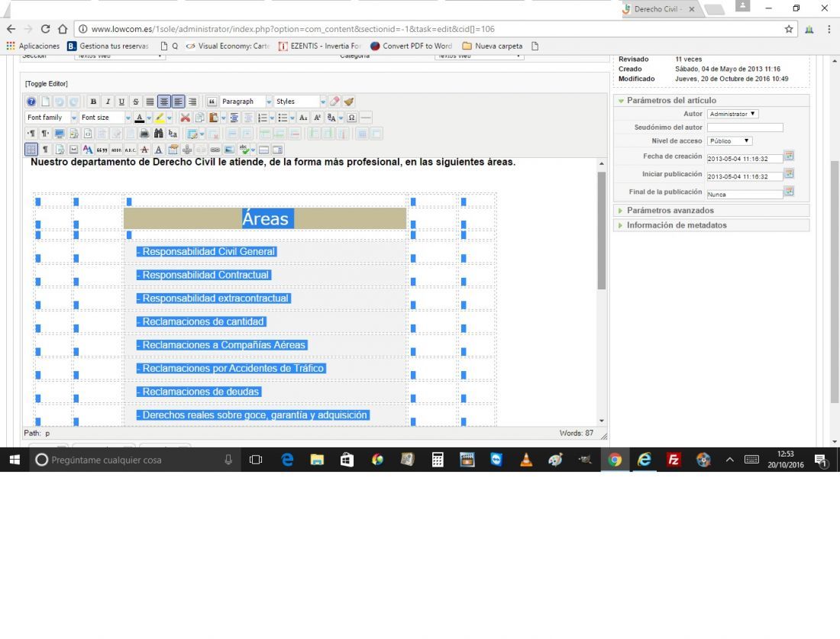Click the print icon in editor
Image resolution: width=840 pixels, height=639 pixels.
[x=144, y=134]
